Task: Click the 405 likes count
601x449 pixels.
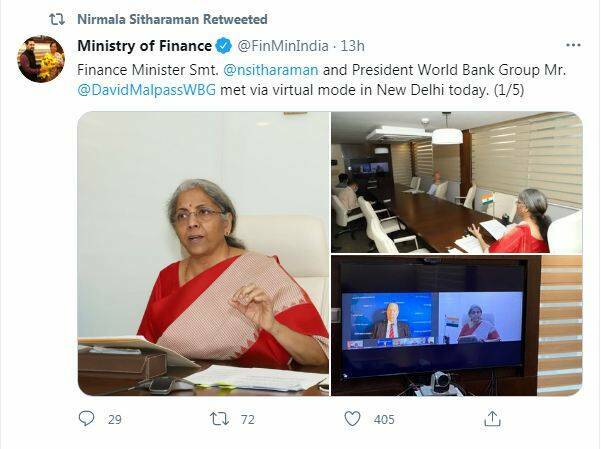Action: pyautogui.click(x=384, y=420)
